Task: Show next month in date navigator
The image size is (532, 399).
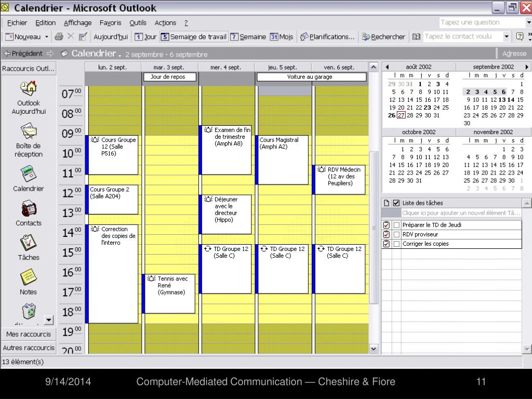Action: point(527,67)
